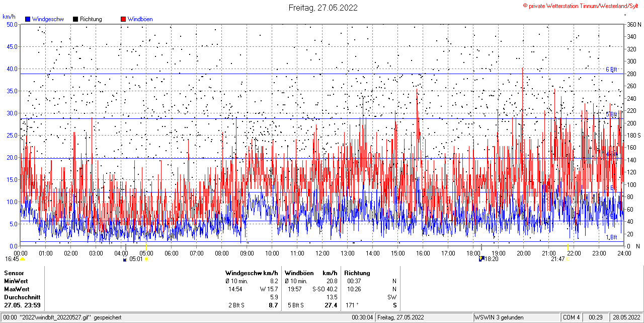Select the Windböen legend label at top
The height and width of the screenshot is (323, 644).
(140, 19)
